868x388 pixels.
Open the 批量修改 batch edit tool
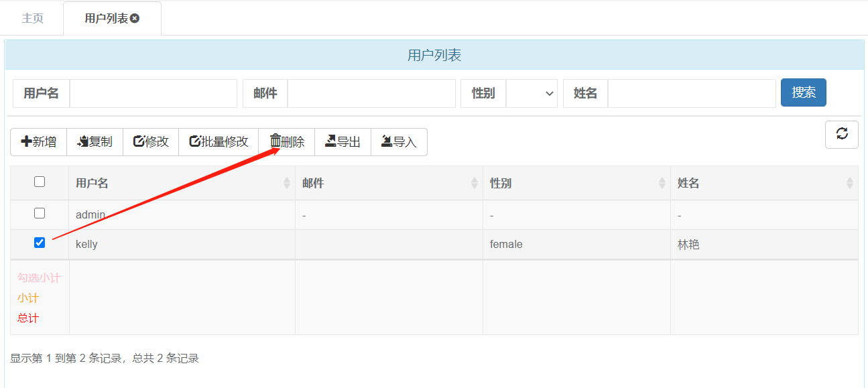coord(218,141)
